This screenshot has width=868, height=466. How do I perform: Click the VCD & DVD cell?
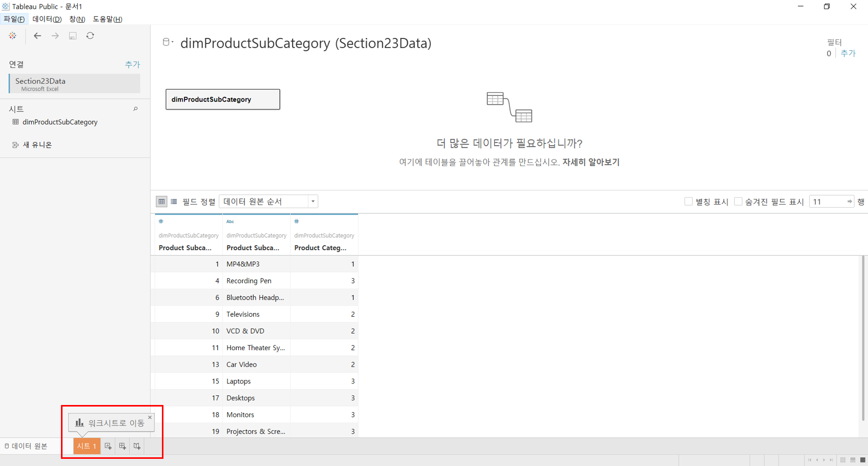(256, 331)
